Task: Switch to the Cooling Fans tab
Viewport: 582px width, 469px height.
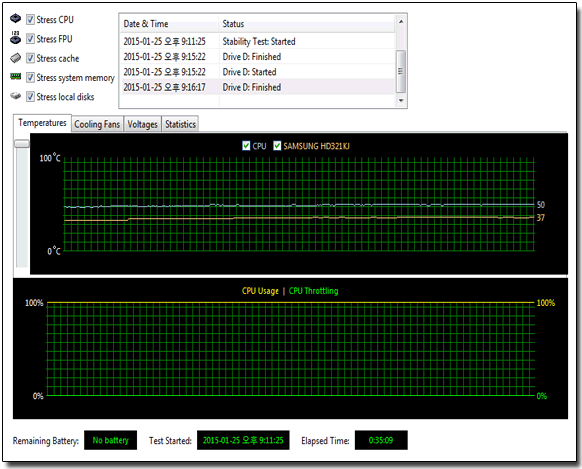Action: [97, 124]
